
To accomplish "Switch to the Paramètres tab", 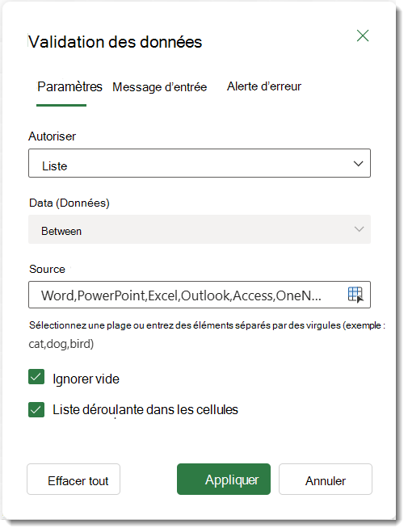I will pos(69,87).
